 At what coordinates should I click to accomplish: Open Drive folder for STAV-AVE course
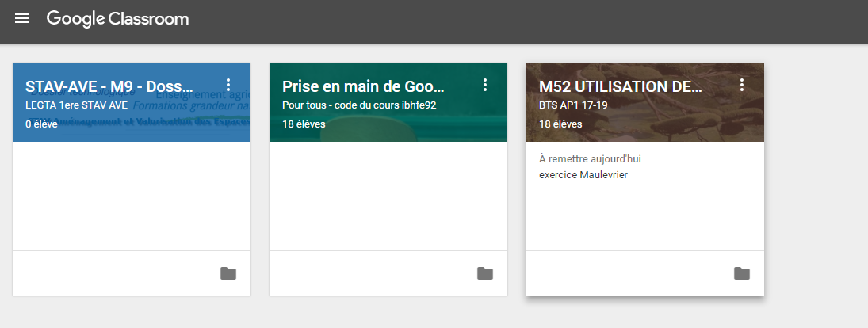coord(228,273)
